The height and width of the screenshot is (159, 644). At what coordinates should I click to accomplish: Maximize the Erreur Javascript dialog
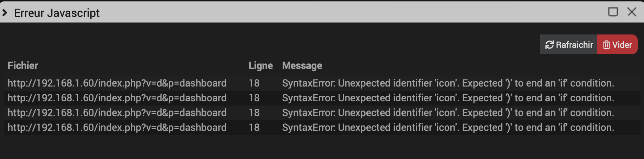pyautogui.click(x=613, y=12)
